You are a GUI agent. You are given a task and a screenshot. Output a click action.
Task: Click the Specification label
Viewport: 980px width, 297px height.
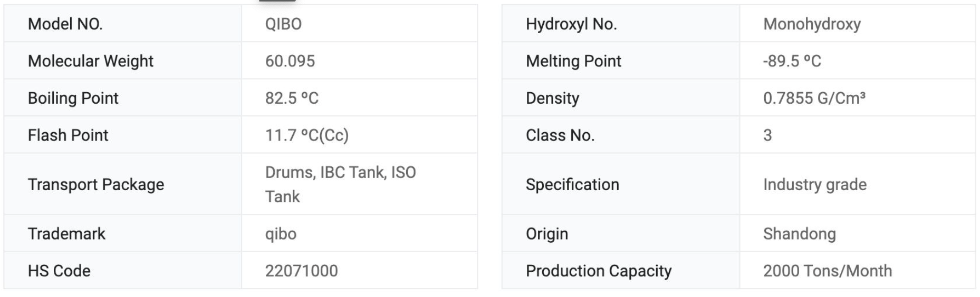[x=572, y=185]
